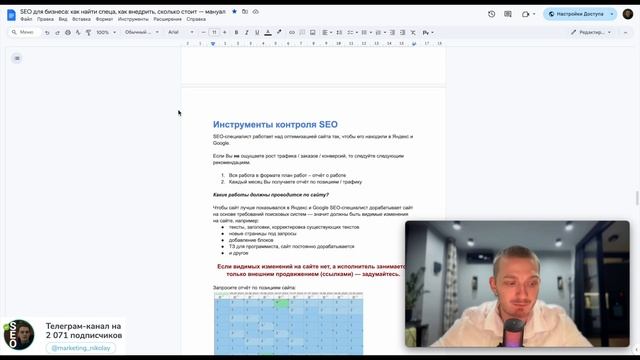Open the input tools Ру dropdown

[x=428, y=32]
